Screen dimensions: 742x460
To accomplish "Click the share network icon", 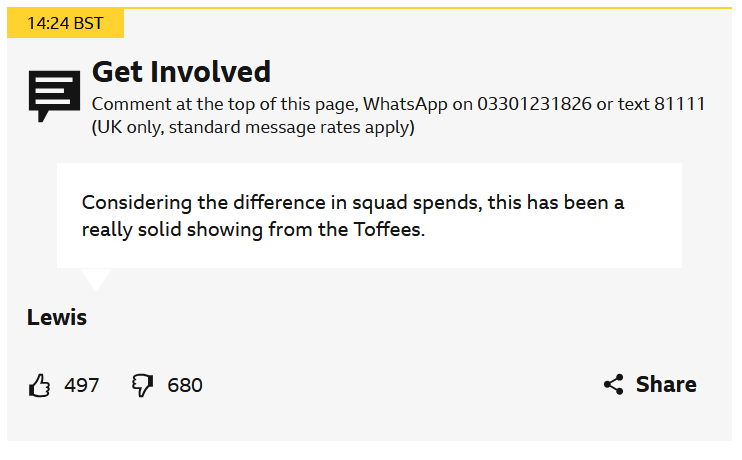I will [x=613, y=384].
